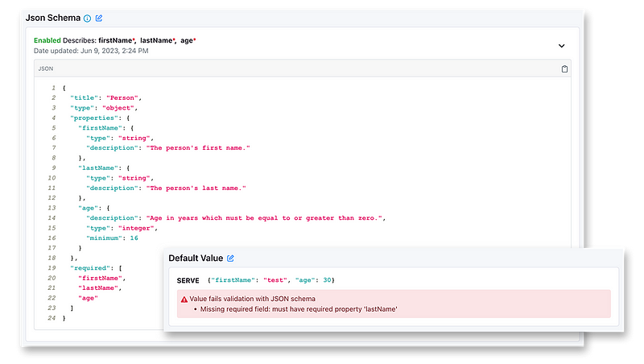Click the 'Default Value' heading

click(196, 258)
